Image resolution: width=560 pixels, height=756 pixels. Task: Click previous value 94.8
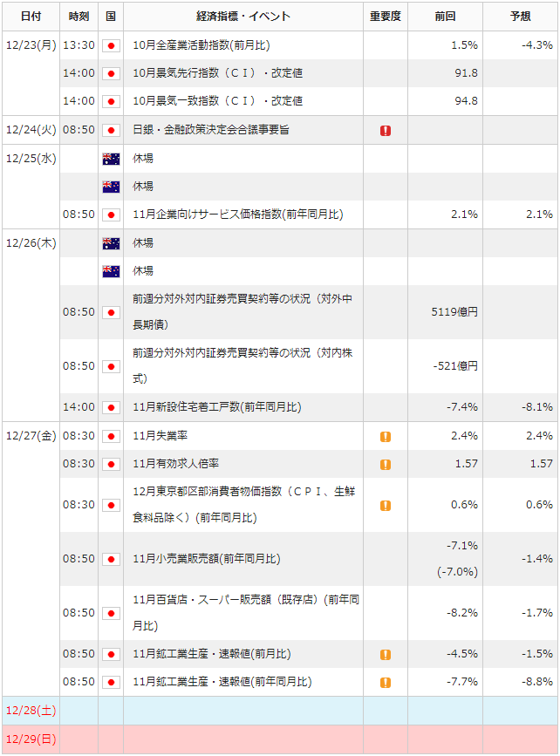(466, 101)
